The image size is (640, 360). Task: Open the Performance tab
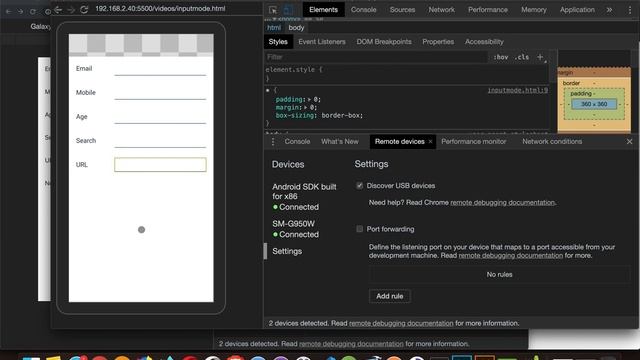coord(488,10)
